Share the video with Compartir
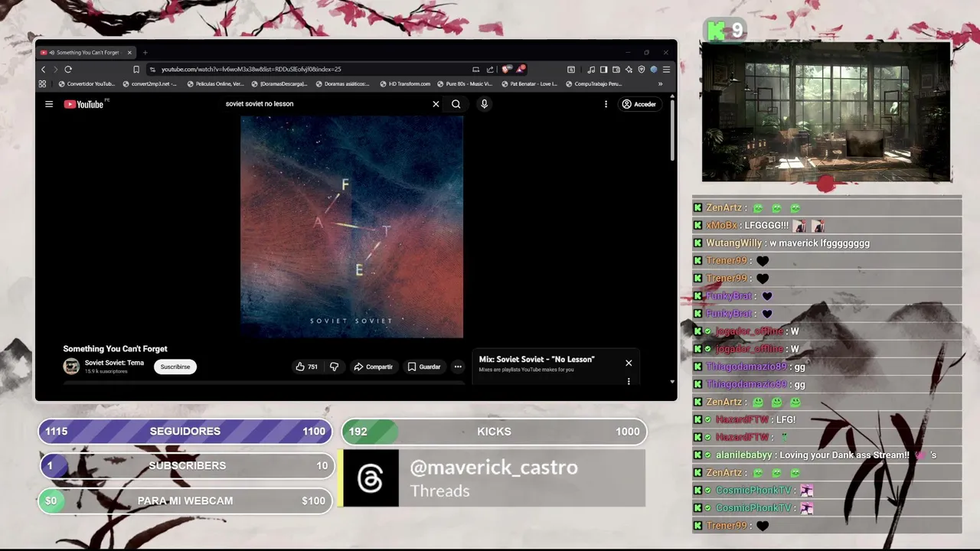The height and width of the screenshot is (551, 980). [373, 367]
